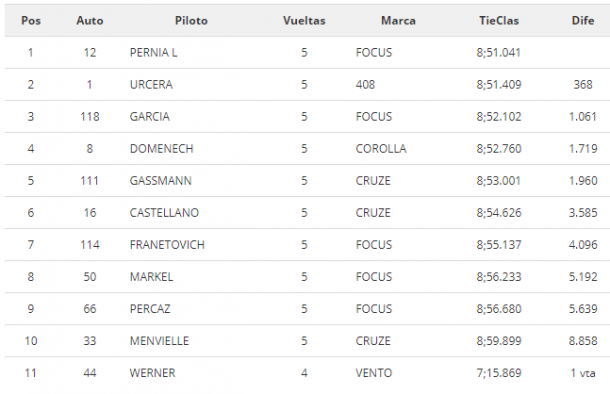The height and width of the screenshot is (394, 610).
Task: Click the COROLLA brand cell
Action: coord(381,149)
